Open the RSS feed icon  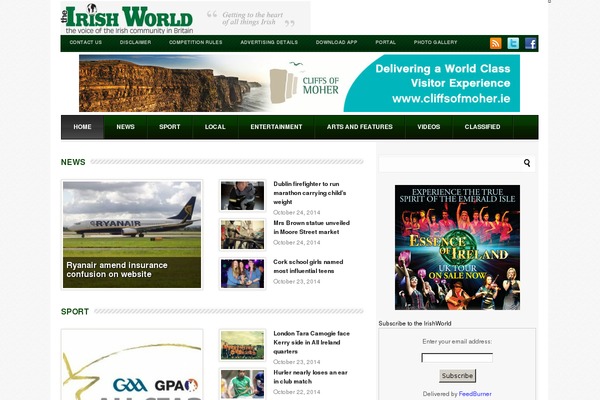click(x=496, y=43)
